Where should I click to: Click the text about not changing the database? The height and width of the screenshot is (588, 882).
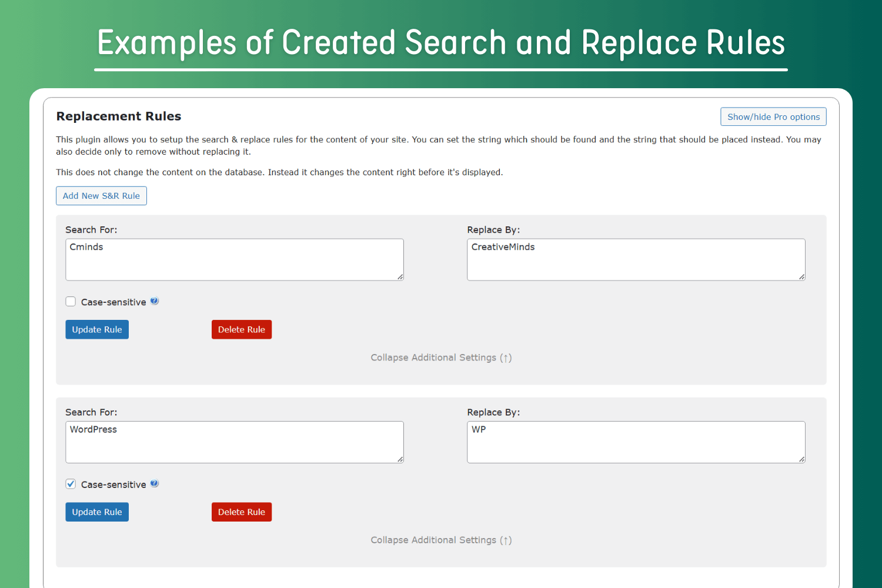pyautogui.click(x=279, y=172)
